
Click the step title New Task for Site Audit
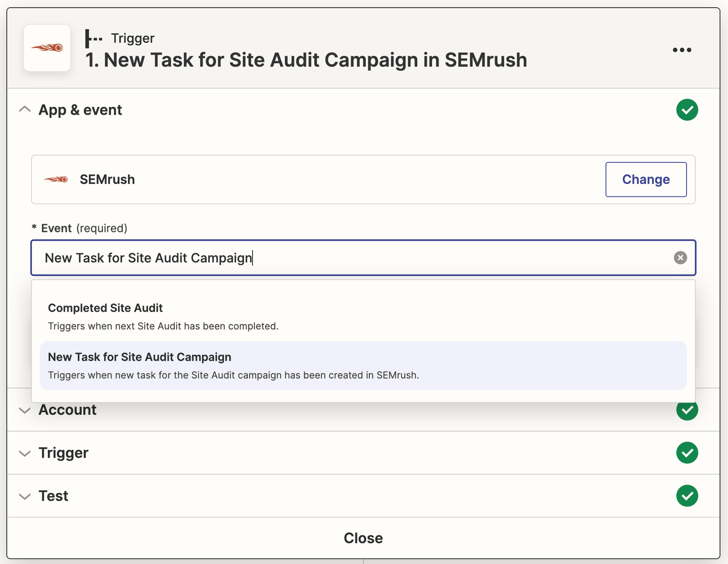tap(307, 60)
